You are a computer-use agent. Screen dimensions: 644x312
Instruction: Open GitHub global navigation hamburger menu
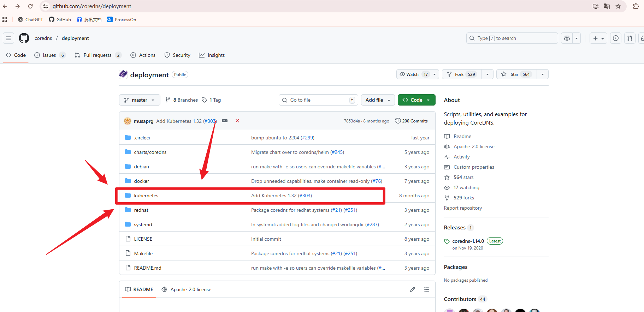pos(8,38)
